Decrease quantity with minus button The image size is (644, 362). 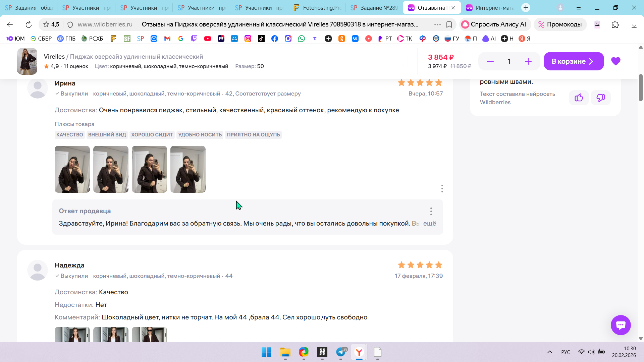tap(490, 61)
